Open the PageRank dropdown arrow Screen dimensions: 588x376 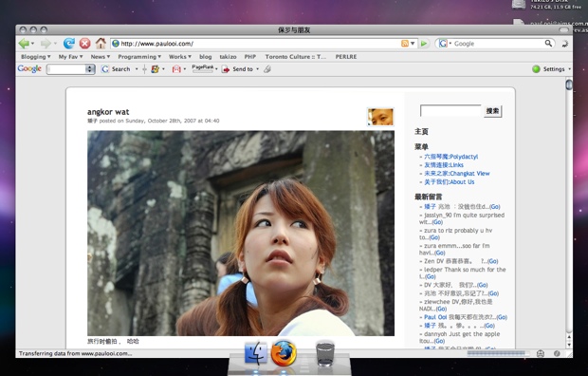216,69
